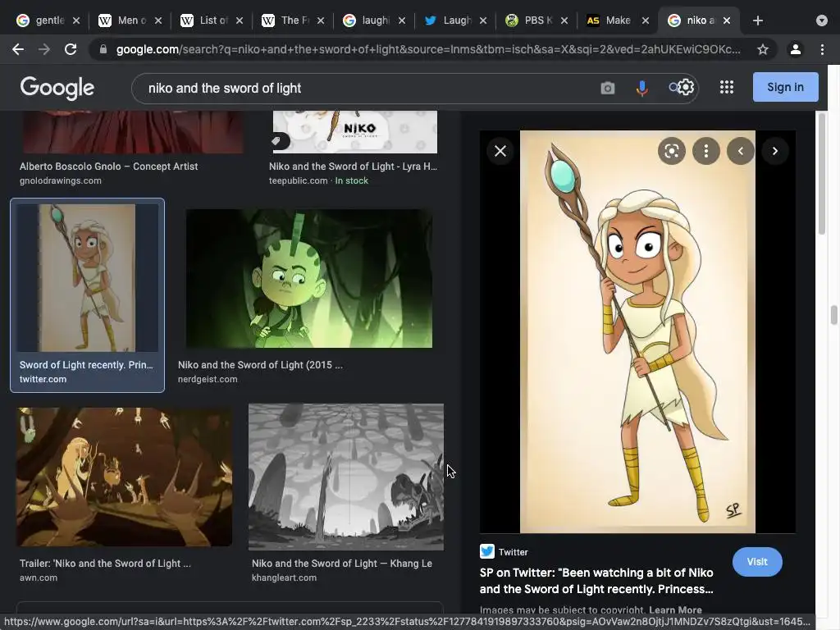The width and height of the screenshot is (840, 630).
Task: Click the Twitter source label
Action: [x=504, y=552]
